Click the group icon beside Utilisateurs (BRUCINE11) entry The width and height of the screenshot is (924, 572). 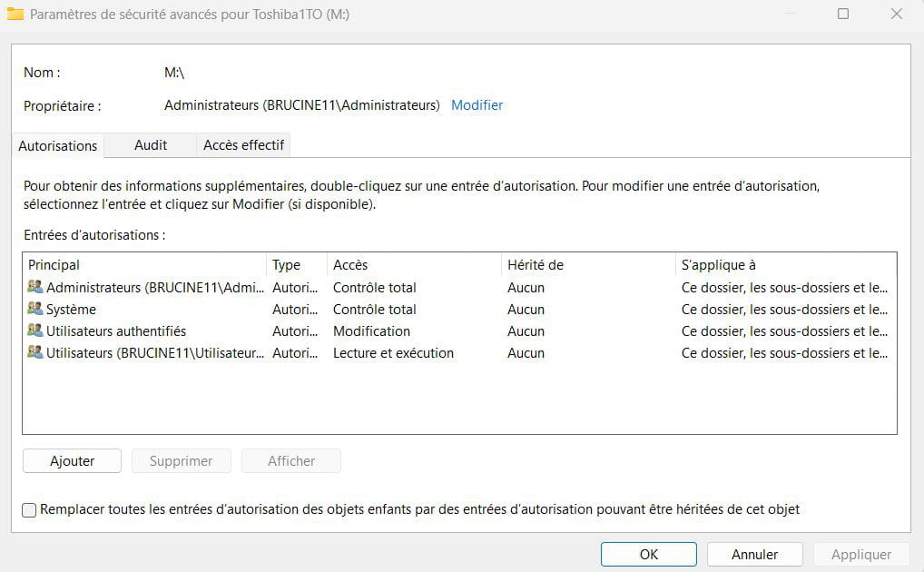[x=35, y=352]
